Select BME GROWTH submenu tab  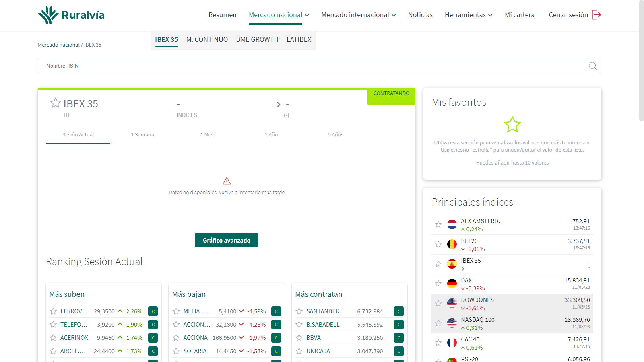(x=257, y=39)
